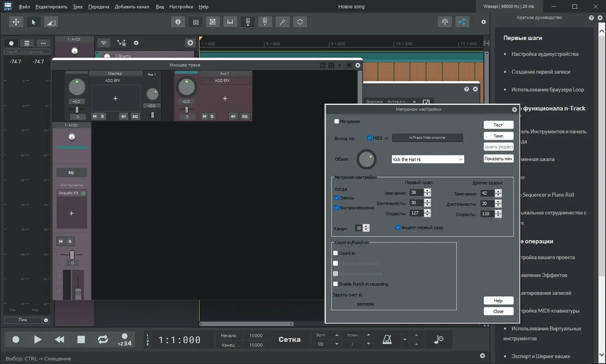Screen dimensions: 606x364
Task: Expand the metronome options arrow in transport
Action: (x=405, y=339)
